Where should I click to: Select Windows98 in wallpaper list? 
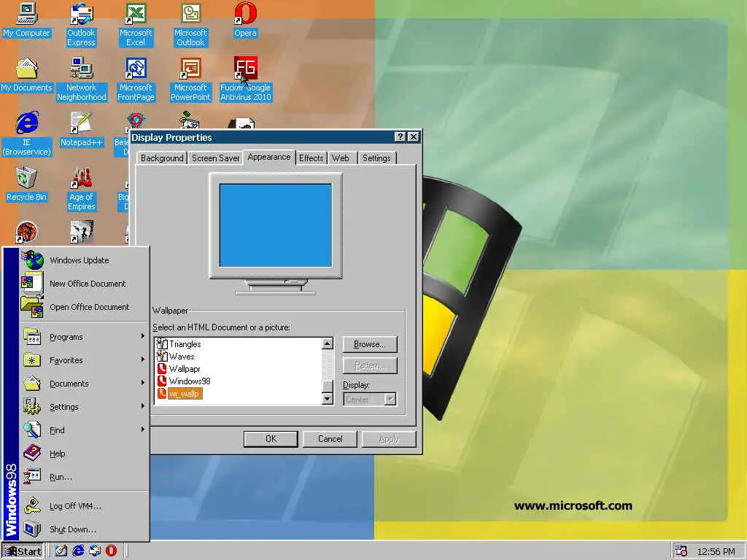(183, 381)
